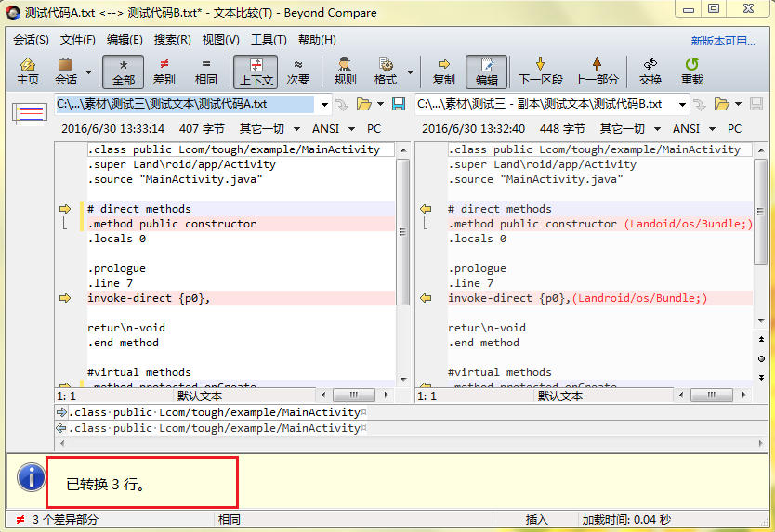Screen dimensions: 775x532
Task: Open the 搜索(R) menu
Action: 172,40
